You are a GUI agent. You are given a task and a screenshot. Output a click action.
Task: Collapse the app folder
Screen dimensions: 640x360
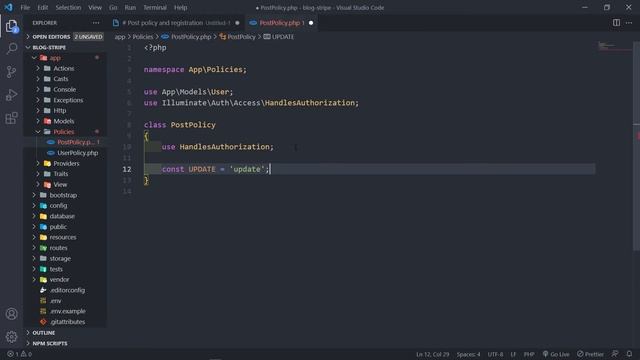click(x=55, y=58)
